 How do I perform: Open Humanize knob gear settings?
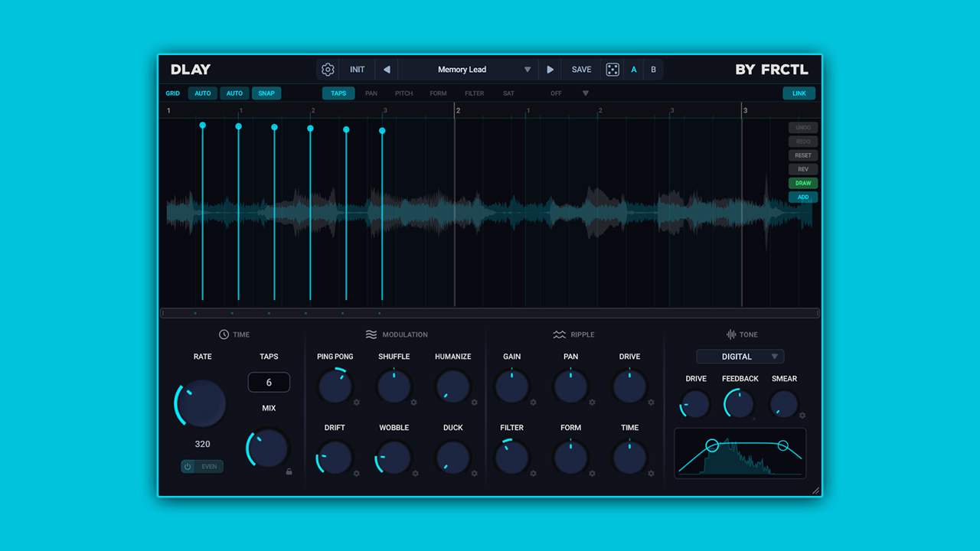(475, 402)
